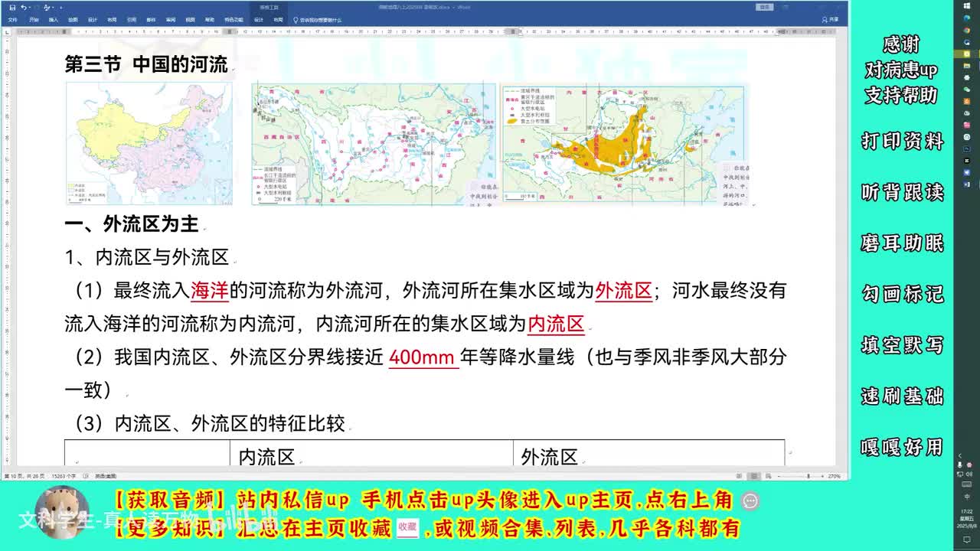This screenshot has width=980, height=551.
Task: Open the 绘图 (Draw) ribbon tab
Action: click(x=73, y=19)
